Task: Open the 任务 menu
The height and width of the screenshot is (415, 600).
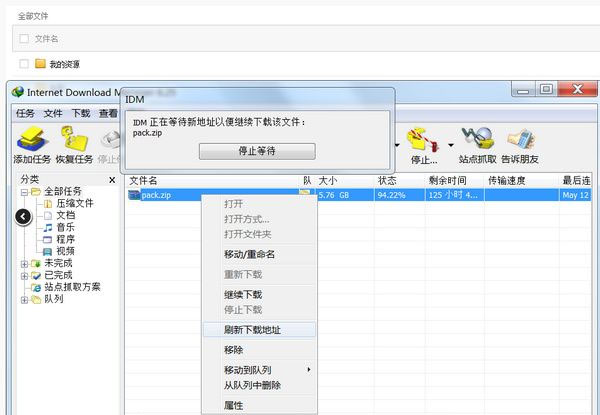Action: (25, 113)
